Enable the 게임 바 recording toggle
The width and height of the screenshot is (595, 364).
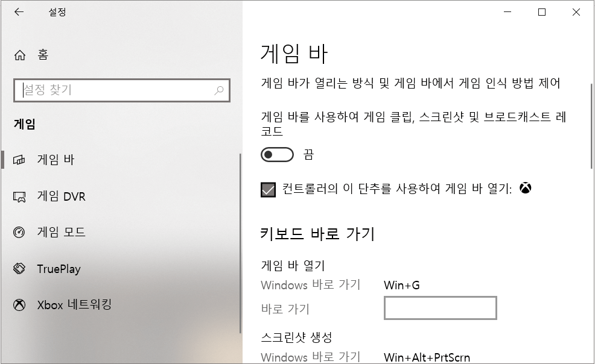277,155
